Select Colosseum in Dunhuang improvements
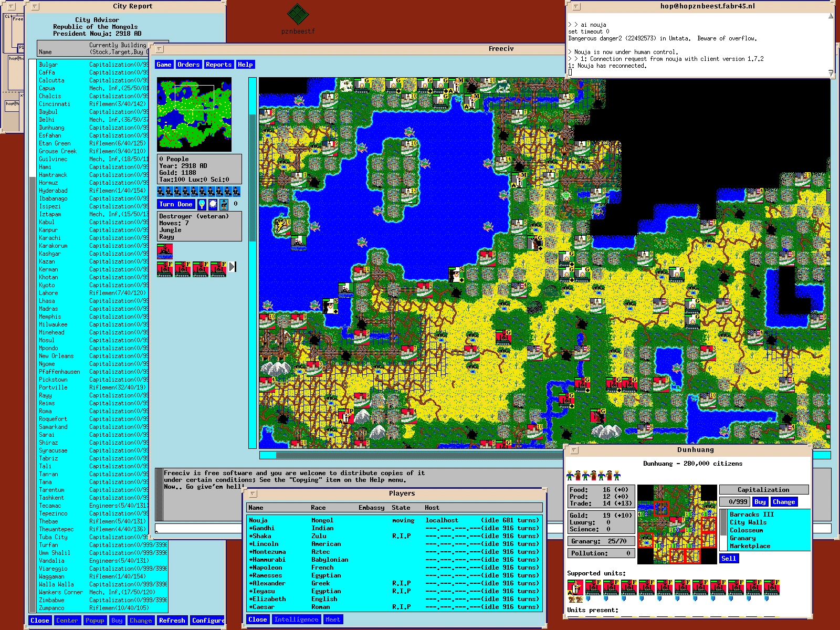 (x=769, y=530)
